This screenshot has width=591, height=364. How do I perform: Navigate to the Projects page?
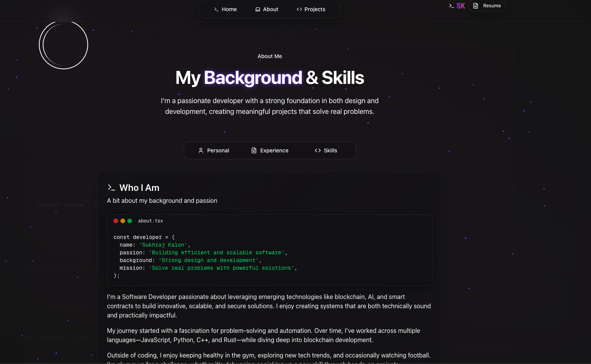click(314, 9)
